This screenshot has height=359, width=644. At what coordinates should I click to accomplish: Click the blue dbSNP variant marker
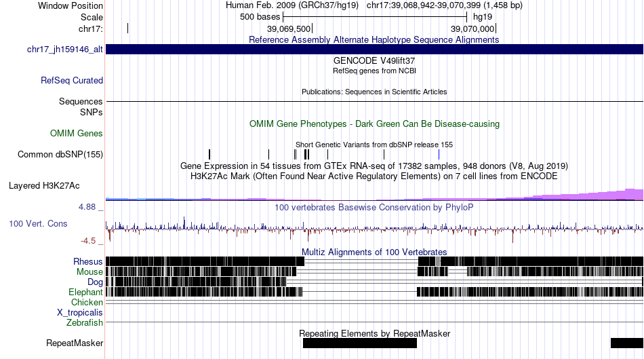439,154
